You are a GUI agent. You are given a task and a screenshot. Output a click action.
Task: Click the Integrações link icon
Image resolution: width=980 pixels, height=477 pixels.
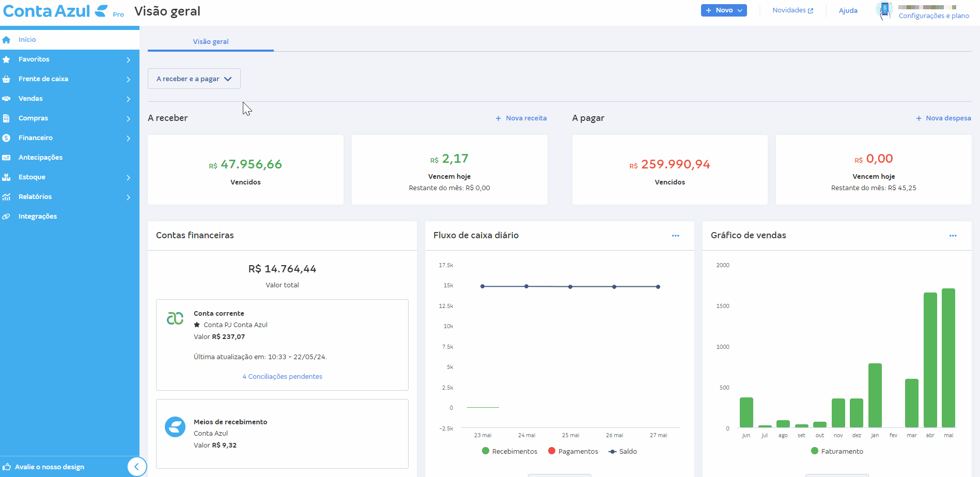coord(6,217)
